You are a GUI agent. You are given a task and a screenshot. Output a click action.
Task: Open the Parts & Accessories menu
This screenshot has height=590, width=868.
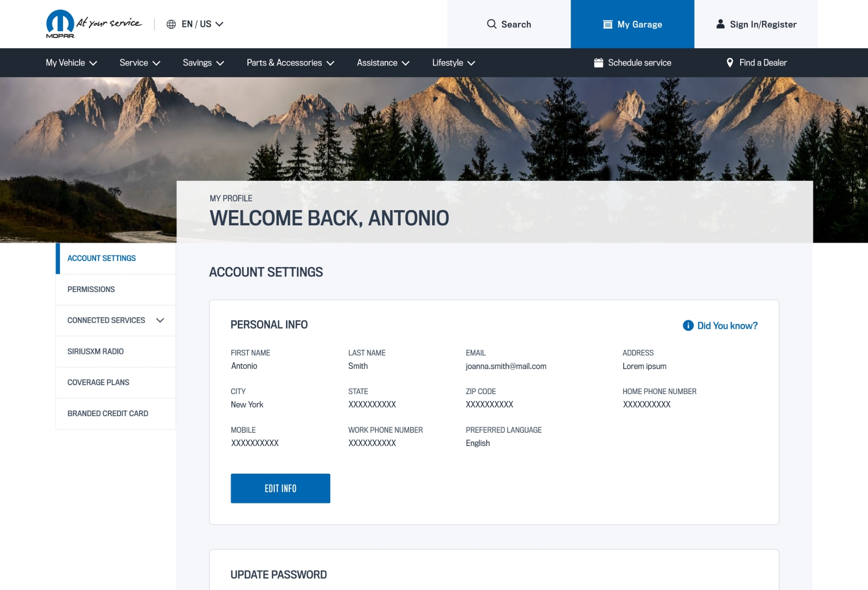click(290, 63)
